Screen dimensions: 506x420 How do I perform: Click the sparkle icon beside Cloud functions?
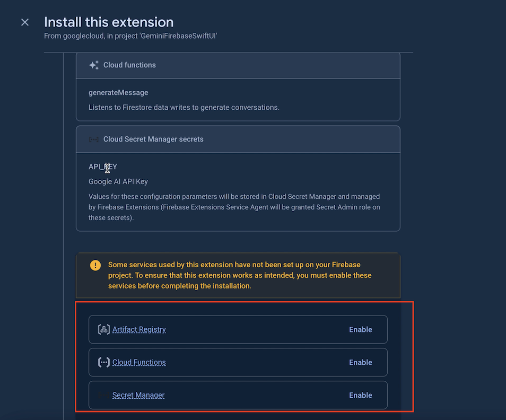tap(94, 65)
